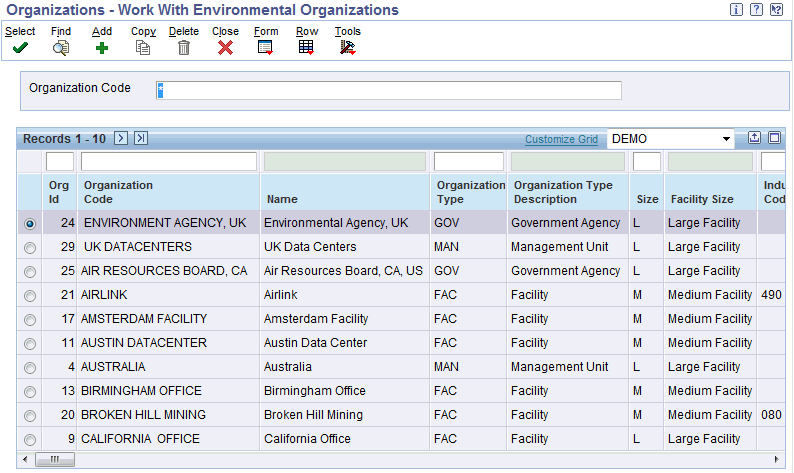794x473 pixels.
Task: Open the Tools menu icon
Action: click(x=347, y=48)
